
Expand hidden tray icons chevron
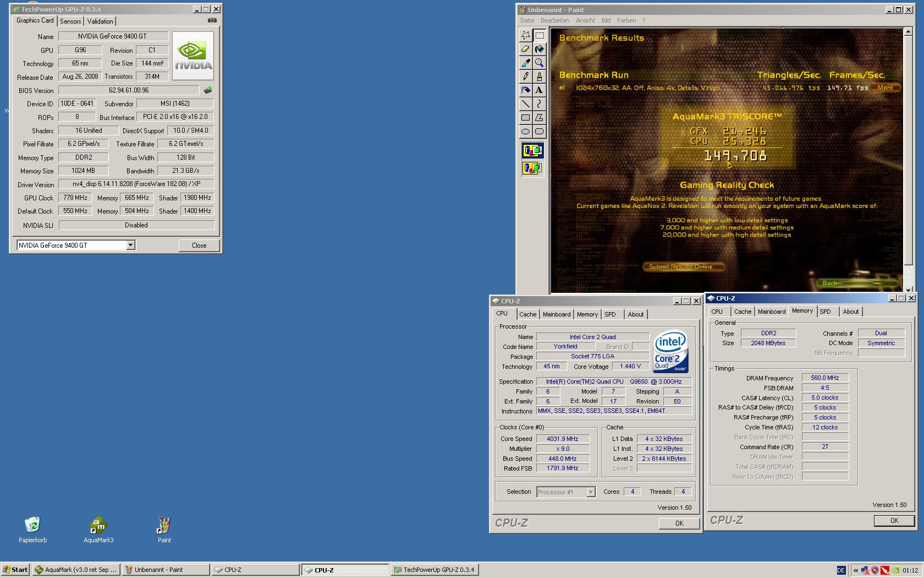856,570
